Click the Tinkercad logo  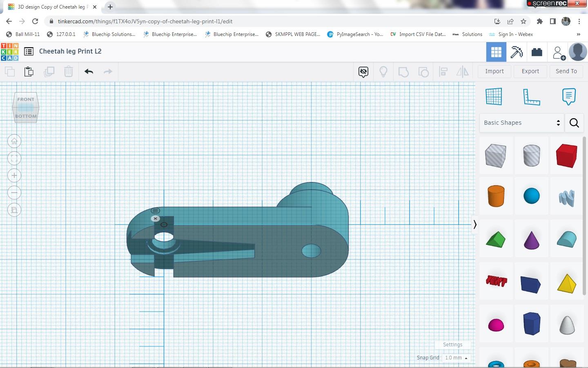tap(10, 52)
